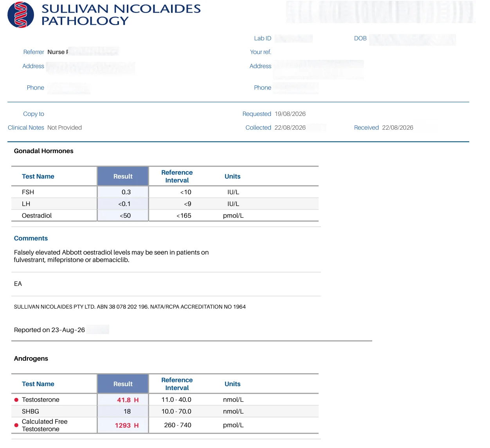Viewport: 490px width, 448px height.
Task: Click the Result column header in Gonadal Hormones table
Action: point(123,177)
